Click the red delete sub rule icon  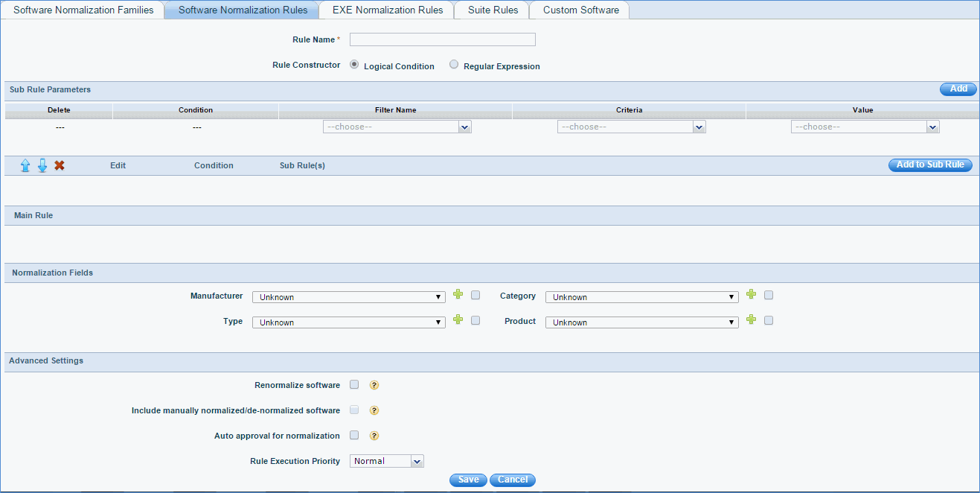click(60, 165)
